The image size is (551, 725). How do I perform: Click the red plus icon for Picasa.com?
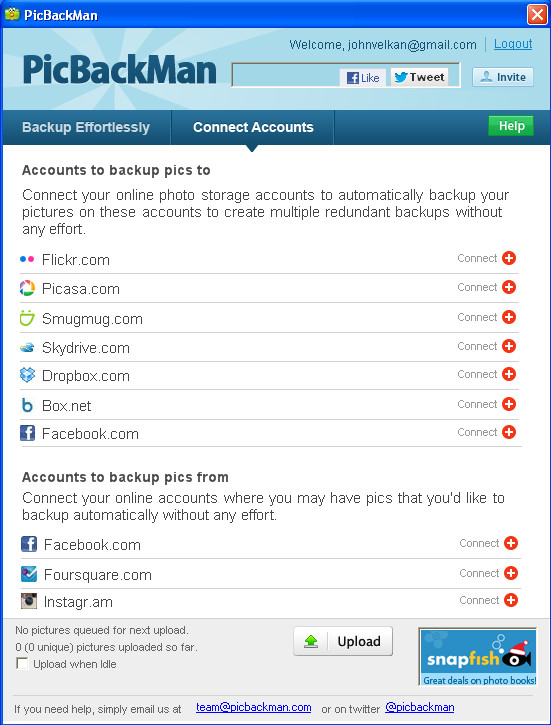[509, 287]
